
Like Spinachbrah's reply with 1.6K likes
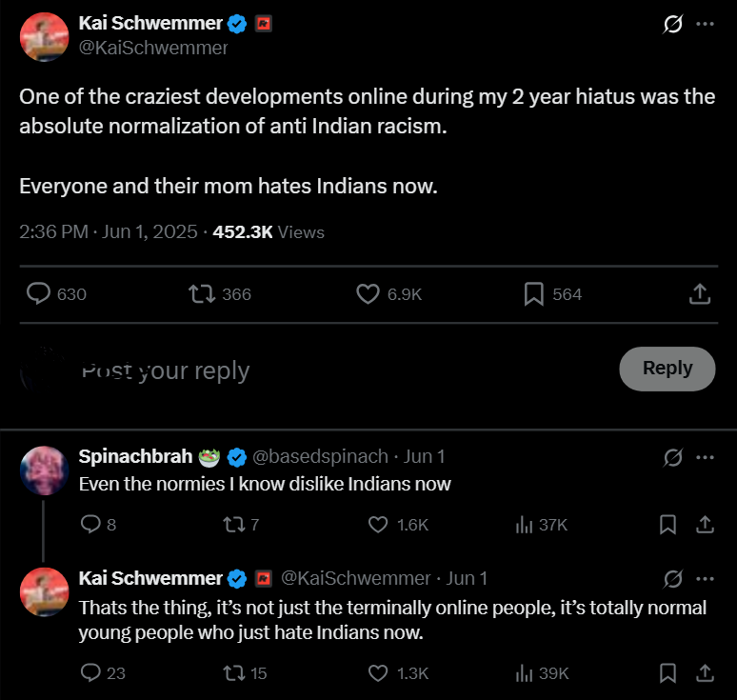tap(378, 524)
